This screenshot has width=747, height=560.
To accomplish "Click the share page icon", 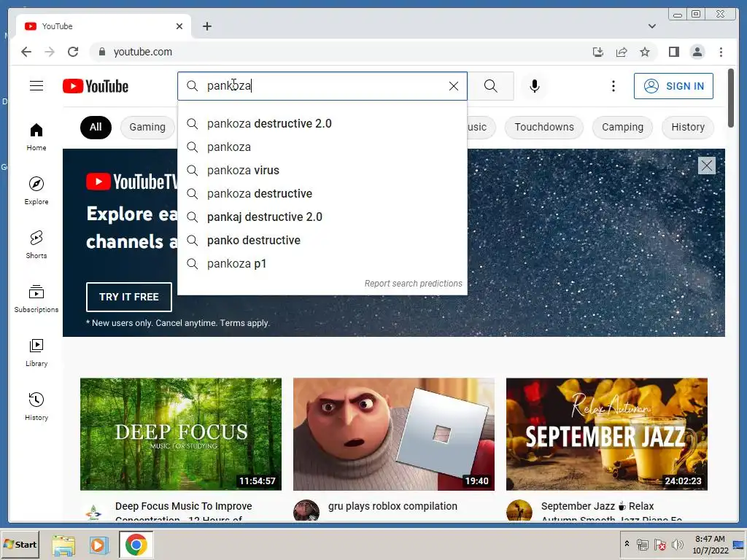I will 622,52.
